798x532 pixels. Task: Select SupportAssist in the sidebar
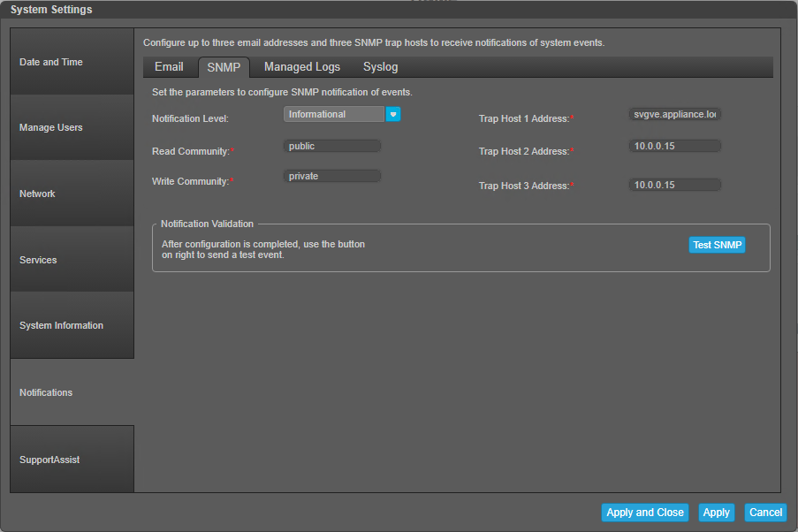click(72, 460)
